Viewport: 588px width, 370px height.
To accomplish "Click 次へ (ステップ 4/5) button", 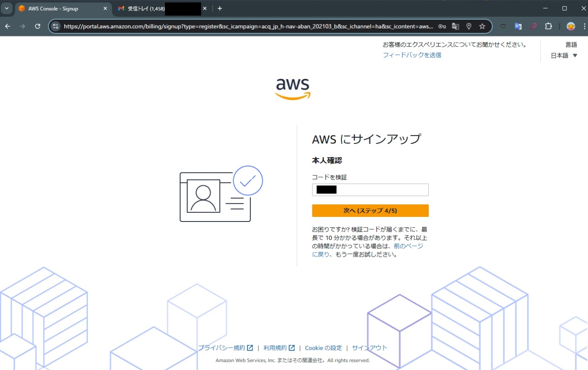I will coord(370,211).
